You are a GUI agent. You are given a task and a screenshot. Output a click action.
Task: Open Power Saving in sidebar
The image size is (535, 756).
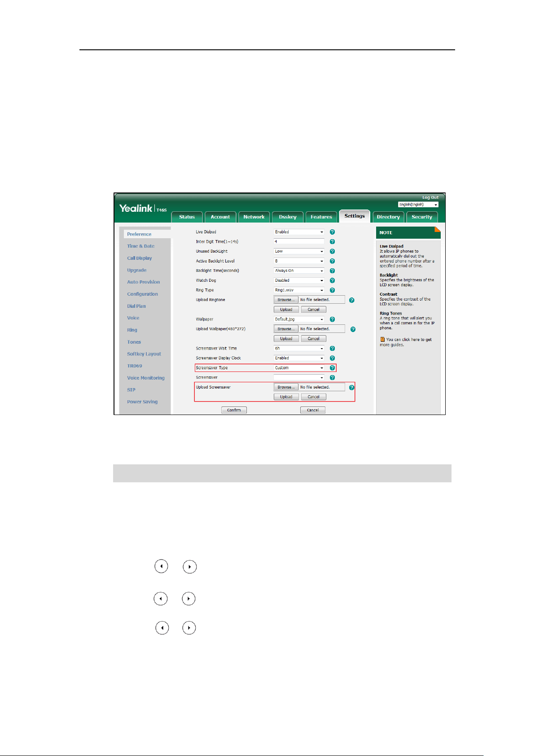tap(142, 402)
